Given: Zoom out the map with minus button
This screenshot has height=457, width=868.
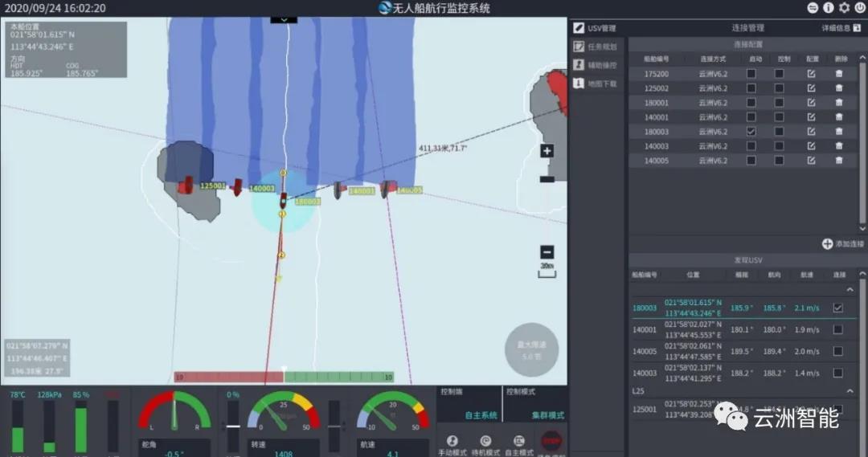Looking at the screenshot, I should click(547, 252).
